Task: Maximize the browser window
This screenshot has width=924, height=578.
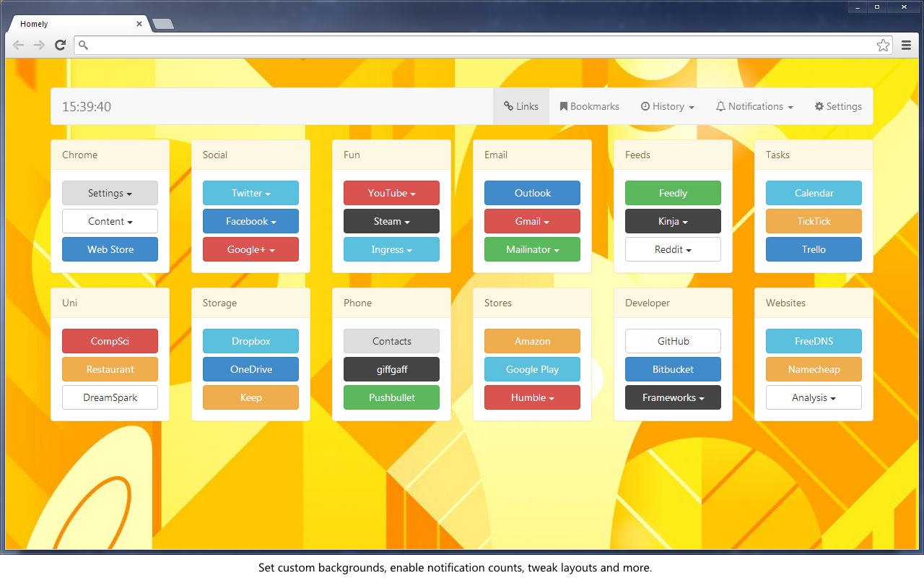Action: pos(877,7)
